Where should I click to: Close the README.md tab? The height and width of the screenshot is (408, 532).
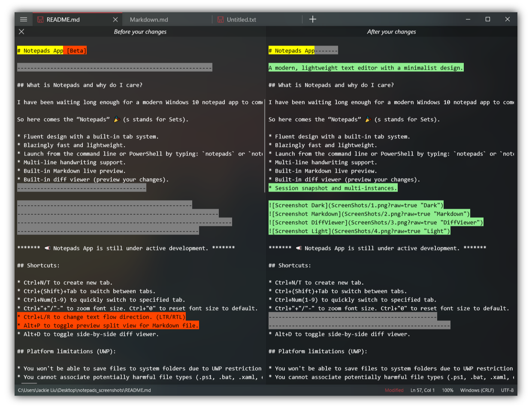[115, 19]
